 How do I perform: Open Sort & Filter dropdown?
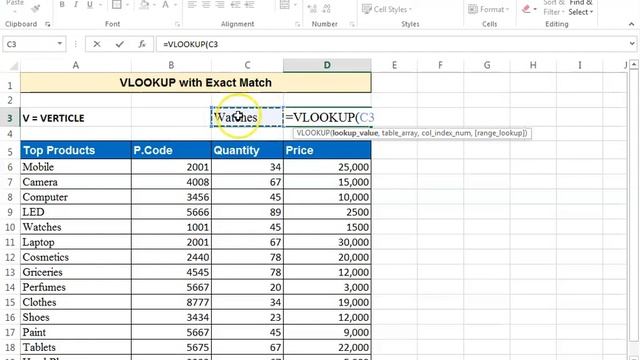[x=554, y=7]
